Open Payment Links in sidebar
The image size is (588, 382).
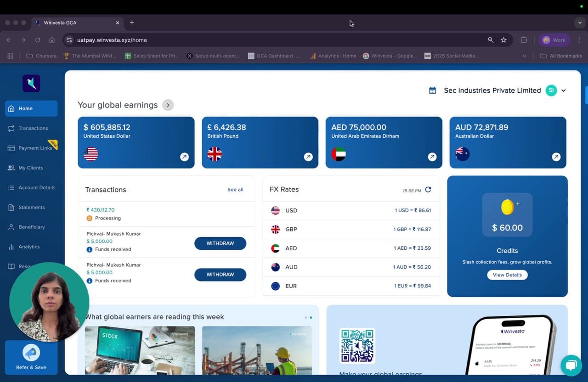(35, 148)
